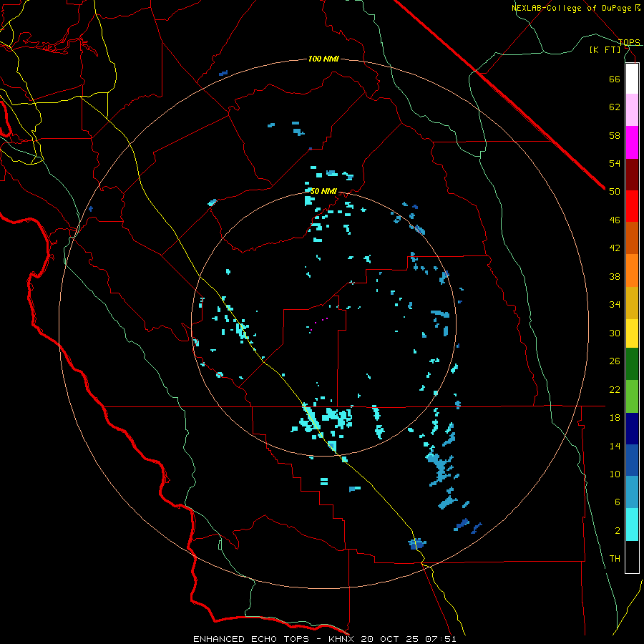Click the 07:51 timestamp
This screenshot has width=644, height=644.
(441, 639)
